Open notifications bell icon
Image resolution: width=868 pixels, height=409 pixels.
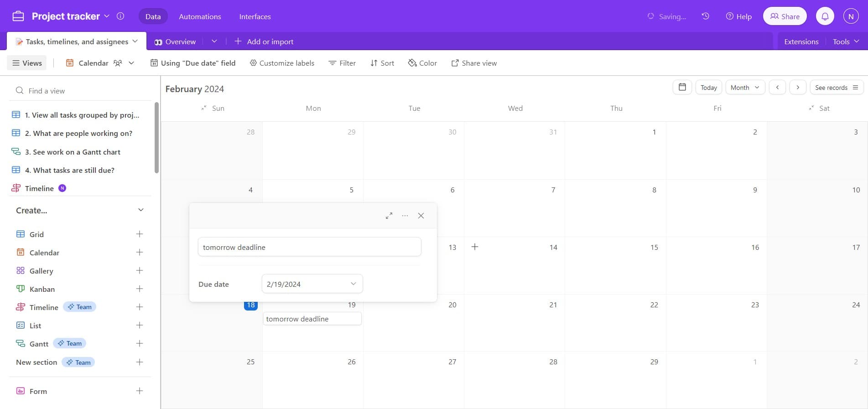825,16
